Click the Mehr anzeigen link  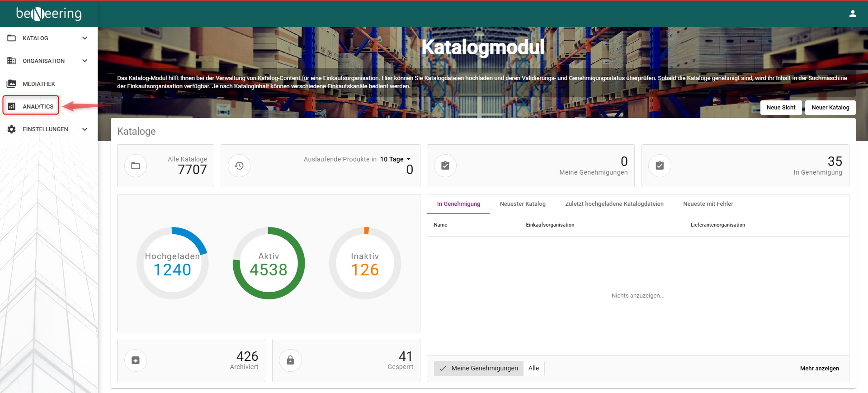tap(819, 368)
